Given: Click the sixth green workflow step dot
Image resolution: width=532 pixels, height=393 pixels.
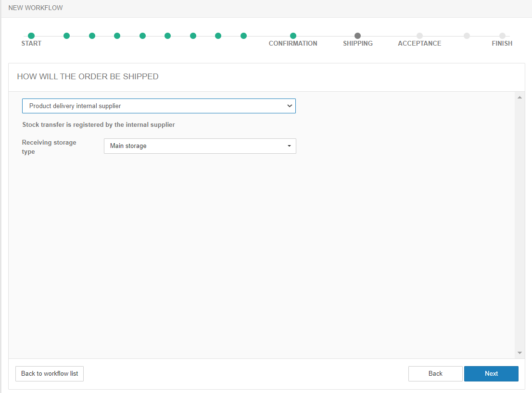Looking at the screenshot, I should click(x=167, y=36).
